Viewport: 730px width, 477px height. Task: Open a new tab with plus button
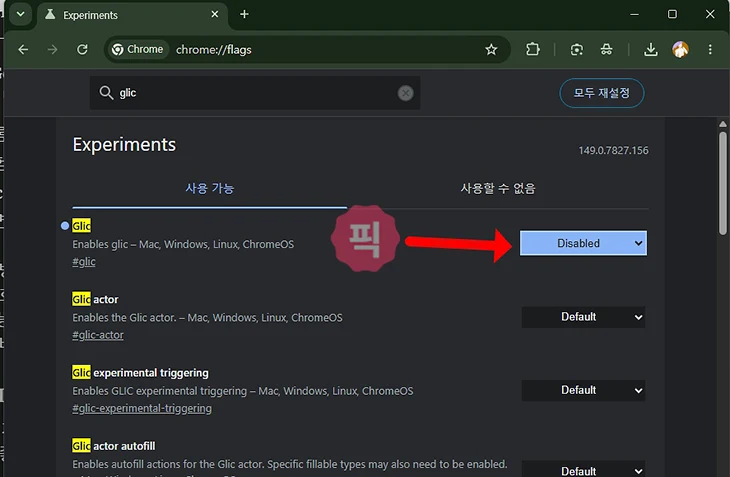coord(244,14)
